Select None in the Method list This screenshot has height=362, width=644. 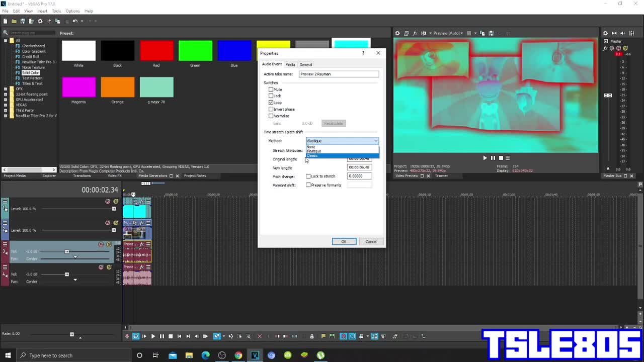342,147
